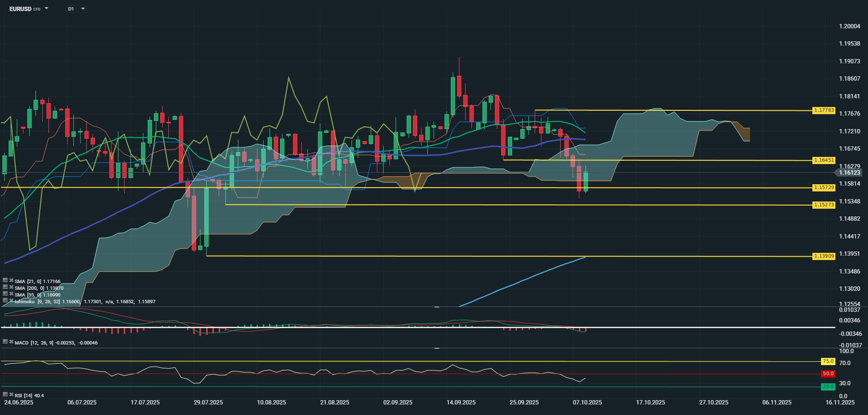The image size is (868, 415).
Task: Open the D1 timeframe dropdown
Action: (83, 9)
